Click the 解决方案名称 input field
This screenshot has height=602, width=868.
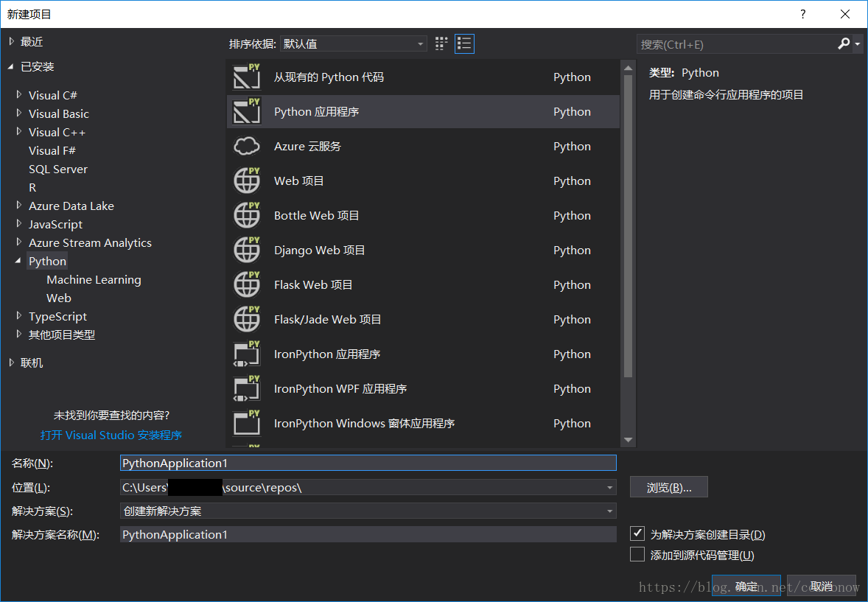tap(368, 534)
